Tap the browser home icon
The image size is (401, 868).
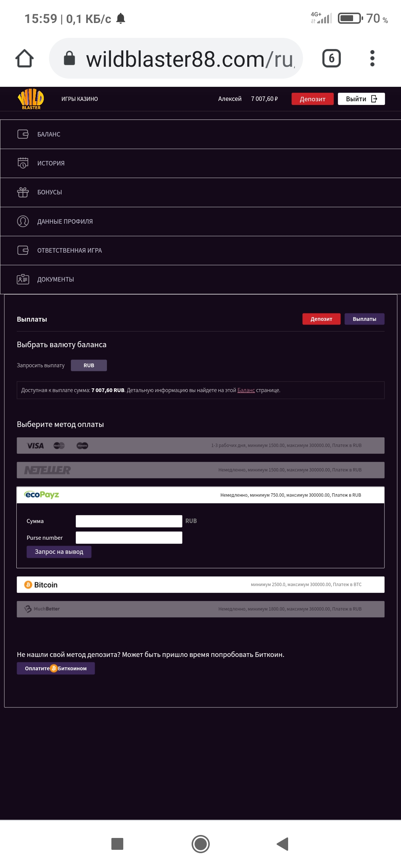click(25, 59)
